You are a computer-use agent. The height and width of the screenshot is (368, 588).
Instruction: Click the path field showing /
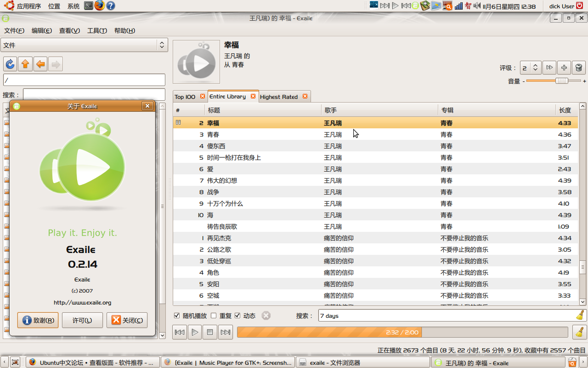[84, 80]
